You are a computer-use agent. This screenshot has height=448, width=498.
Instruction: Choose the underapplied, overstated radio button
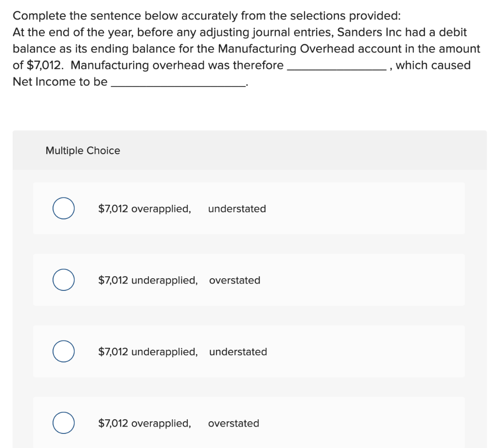64,280
